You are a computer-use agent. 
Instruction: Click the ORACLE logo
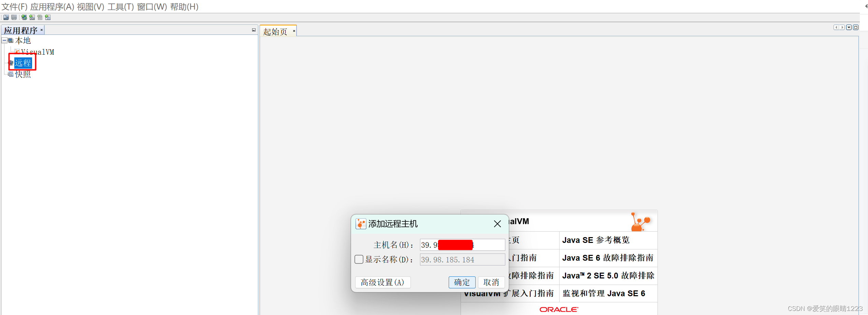[x=559, y=310]
